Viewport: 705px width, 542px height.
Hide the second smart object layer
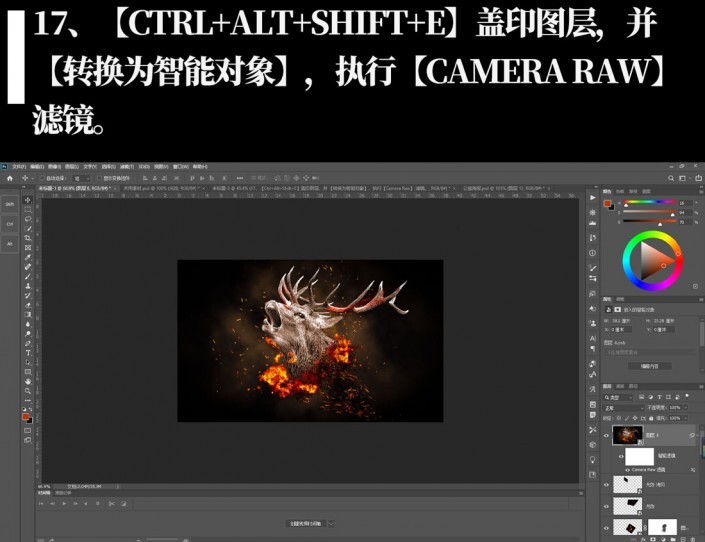pyautogui.click(x=606, y=485)
